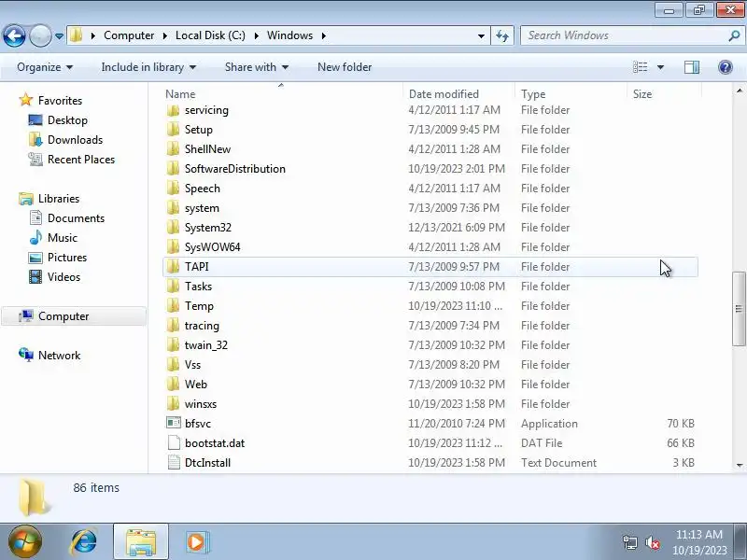Click the magnifier icon in search box
Viewport: 747px width, 560px height.
(734, 35)
